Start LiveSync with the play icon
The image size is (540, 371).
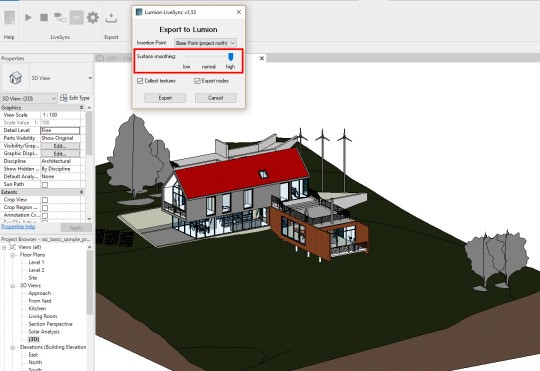coord(28,17)
